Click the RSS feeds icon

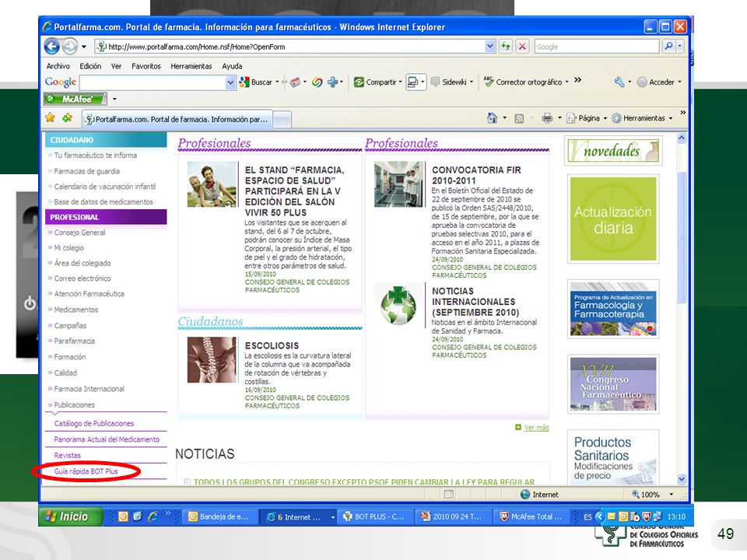[x=519, y=118]
